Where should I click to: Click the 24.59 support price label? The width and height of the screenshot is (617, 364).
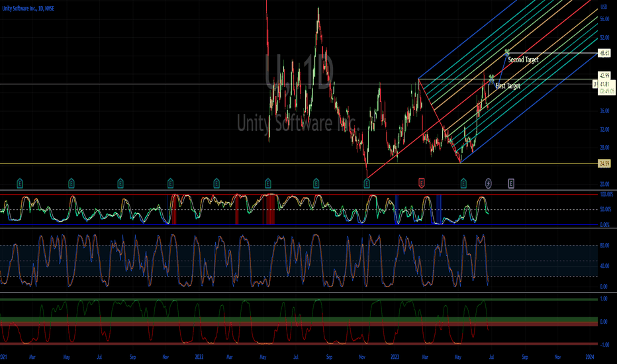click(604, 163)
